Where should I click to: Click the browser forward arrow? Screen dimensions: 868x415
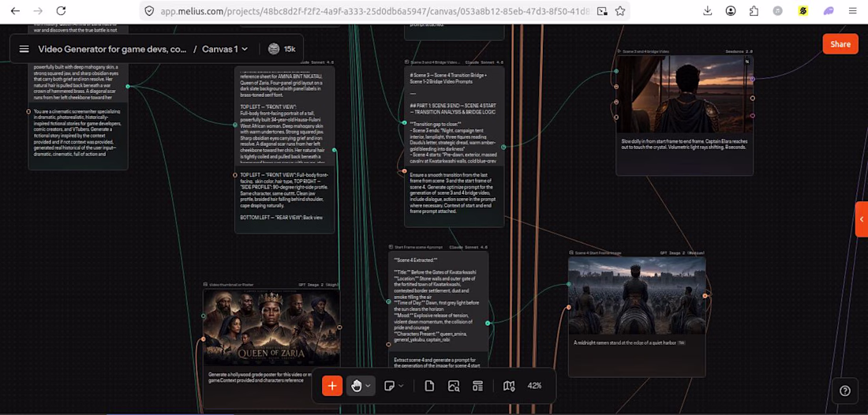[38, 10]
